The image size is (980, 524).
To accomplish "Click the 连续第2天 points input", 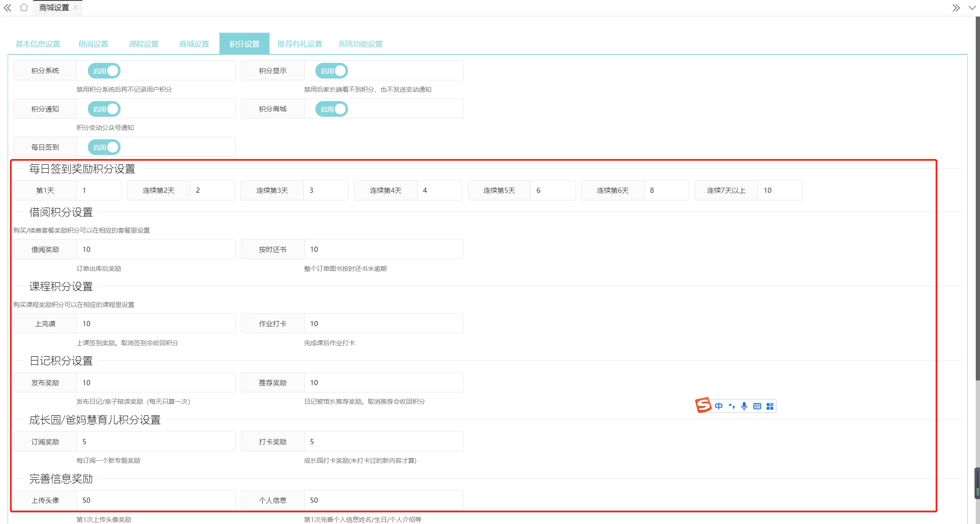I will click(212, 190).
